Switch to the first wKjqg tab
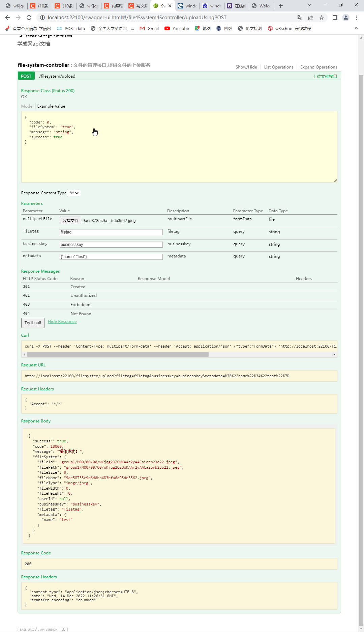 [x=15, y=6]
